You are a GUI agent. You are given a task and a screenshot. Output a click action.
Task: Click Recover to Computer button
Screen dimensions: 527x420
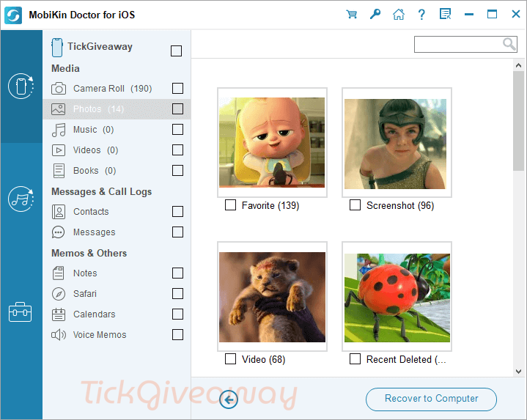pos(431,399)
